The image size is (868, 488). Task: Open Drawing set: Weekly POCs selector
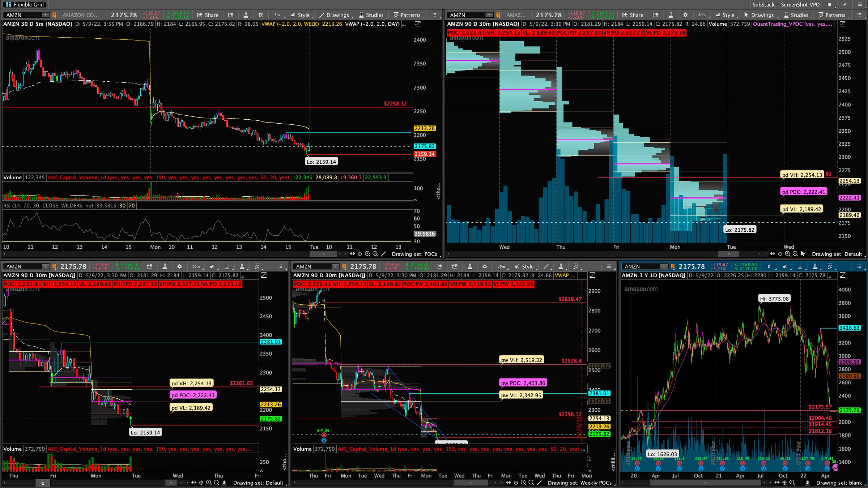tap(580, 483)
